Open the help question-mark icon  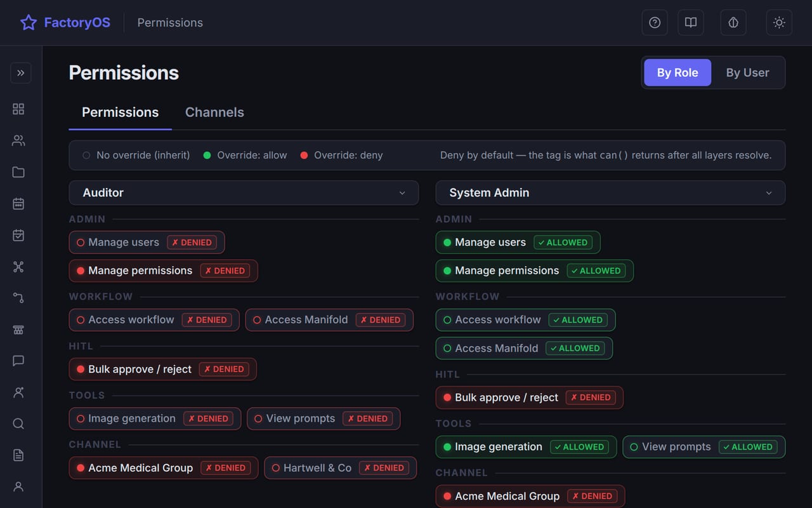655,23
